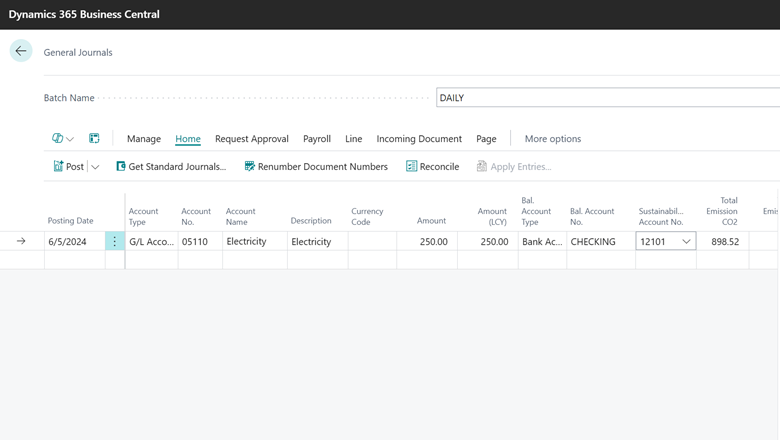Click Get Standard Journals action
780x440 pixels.
click(171, 167)
